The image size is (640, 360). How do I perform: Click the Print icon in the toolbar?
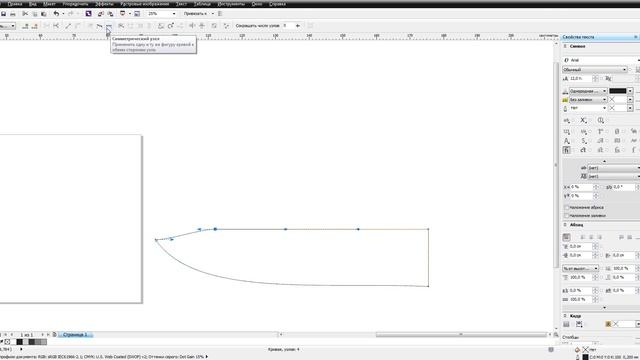(13, 14)
